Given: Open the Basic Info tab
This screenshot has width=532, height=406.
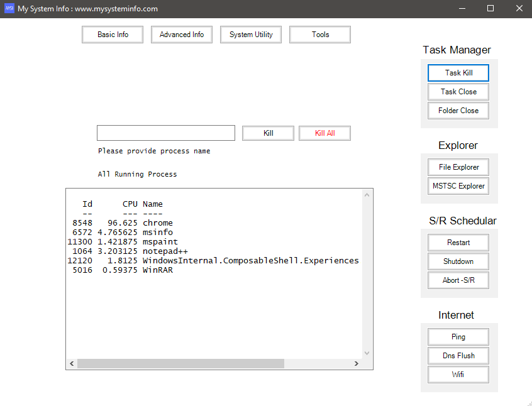Looking at the screenshot, I should 113,35.
